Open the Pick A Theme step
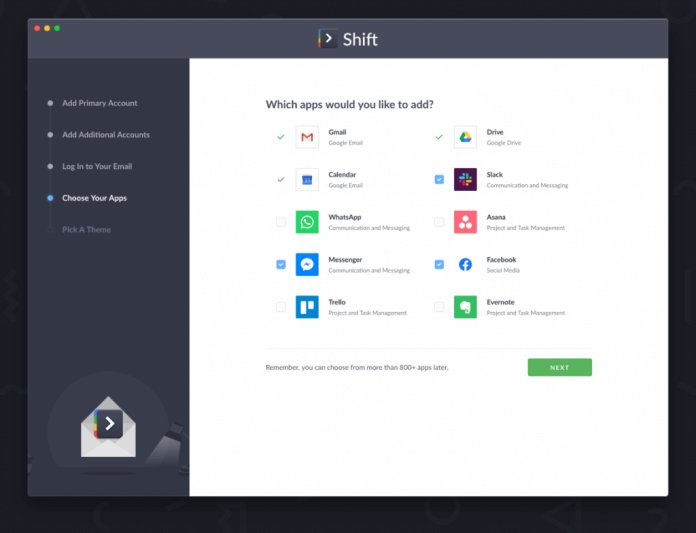 [x=86, y=229]
